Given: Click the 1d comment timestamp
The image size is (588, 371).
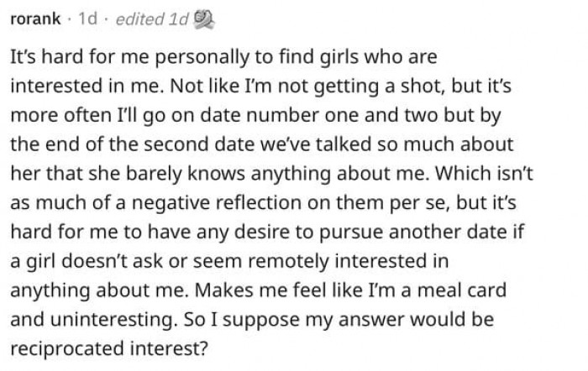Looking at the screenshot, I should [87, 18].
